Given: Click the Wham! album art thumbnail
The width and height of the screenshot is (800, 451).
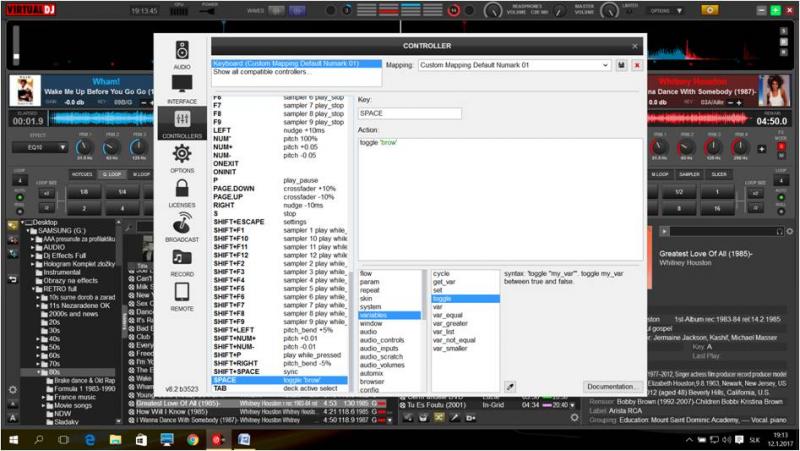Looking at the screenshot, I should (25, 90).
